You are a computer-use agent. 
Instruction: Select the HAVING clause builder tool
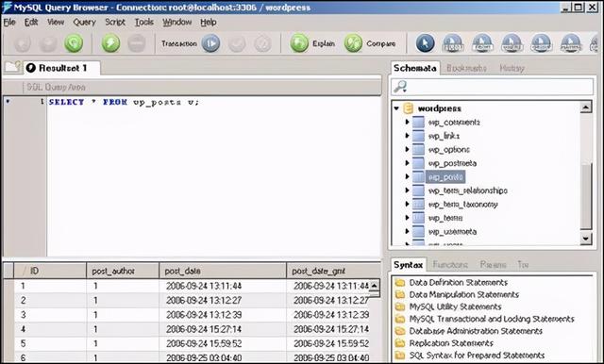[x=571, y=43]
